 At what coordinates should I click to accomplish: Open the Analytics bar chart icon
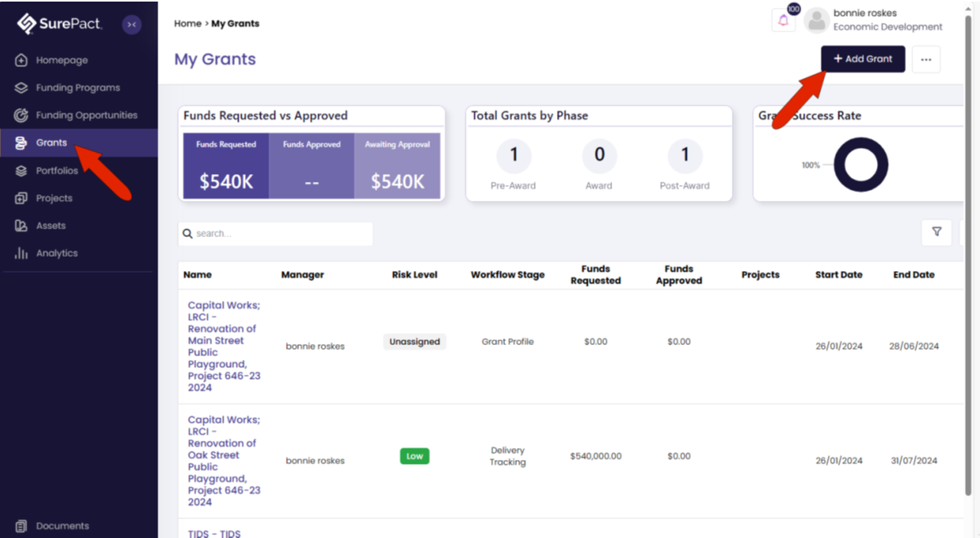click(x=21, y=253)
